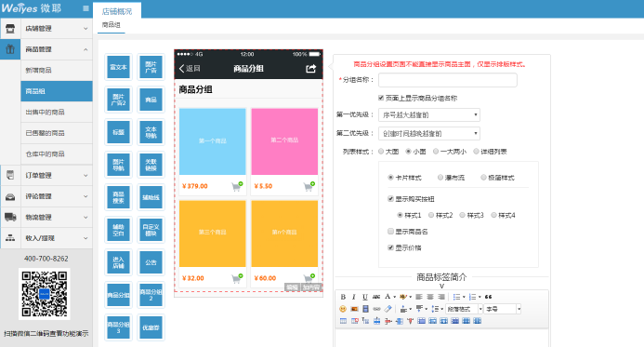The height and width of the screenshot is (347, 644).
Task: Insert an emoticon with smiley icon
Action: pyautogui.click(x=343, y=309)
